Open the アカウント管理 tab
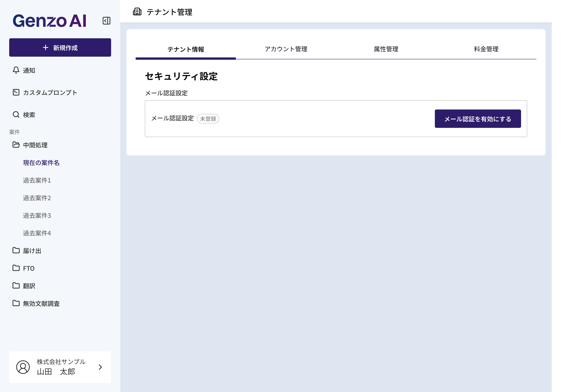Image resolution: width=586 pixels, height=392 pixels. tap(286, 49)
